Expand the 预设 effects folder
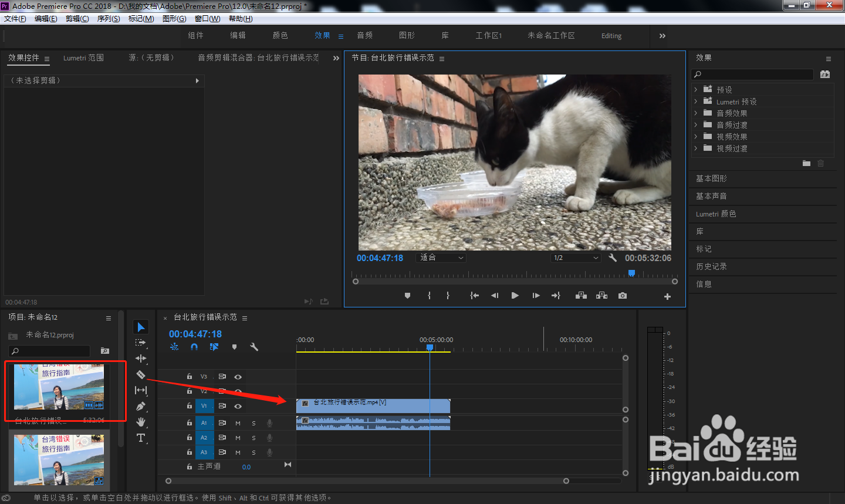The image size is (845, 504). 695,90
